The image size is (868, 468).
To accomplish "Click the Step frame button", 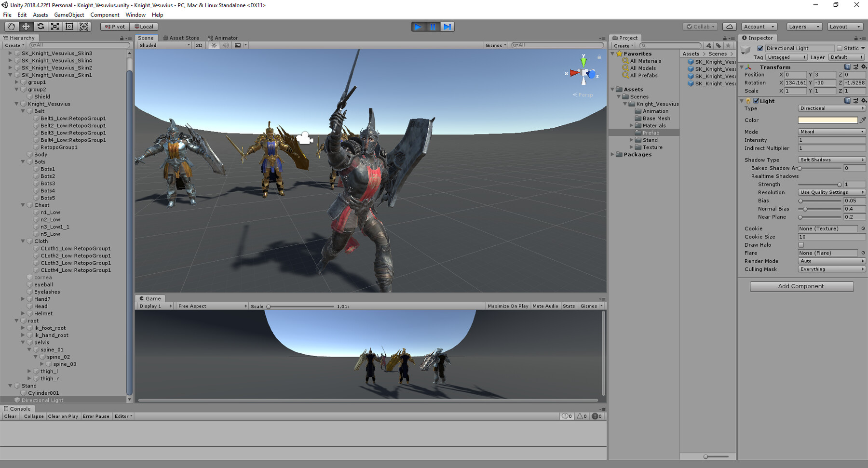I will (448, 27).
